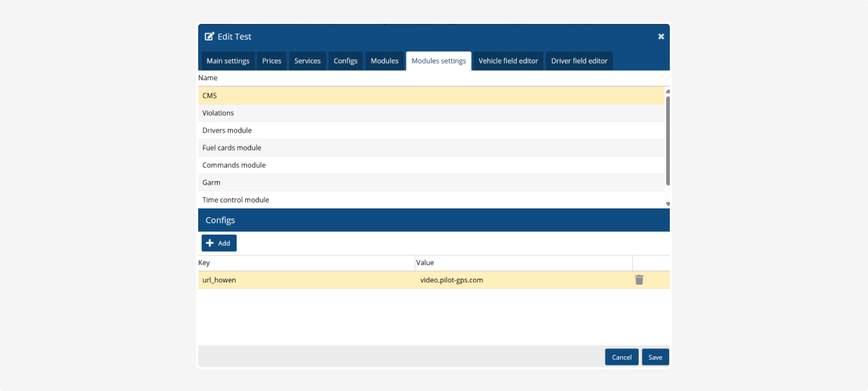Click the Add config button
Screen dimensions: 868x391
219,243
